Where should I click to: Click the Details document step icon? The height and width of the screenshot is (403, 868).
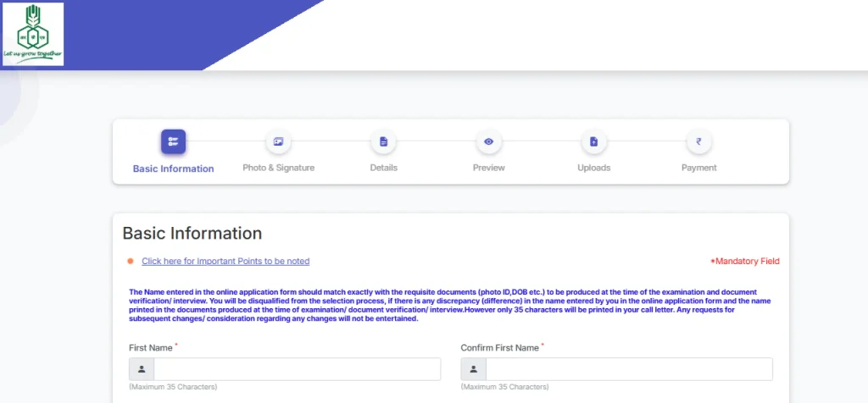click(383, 141)
